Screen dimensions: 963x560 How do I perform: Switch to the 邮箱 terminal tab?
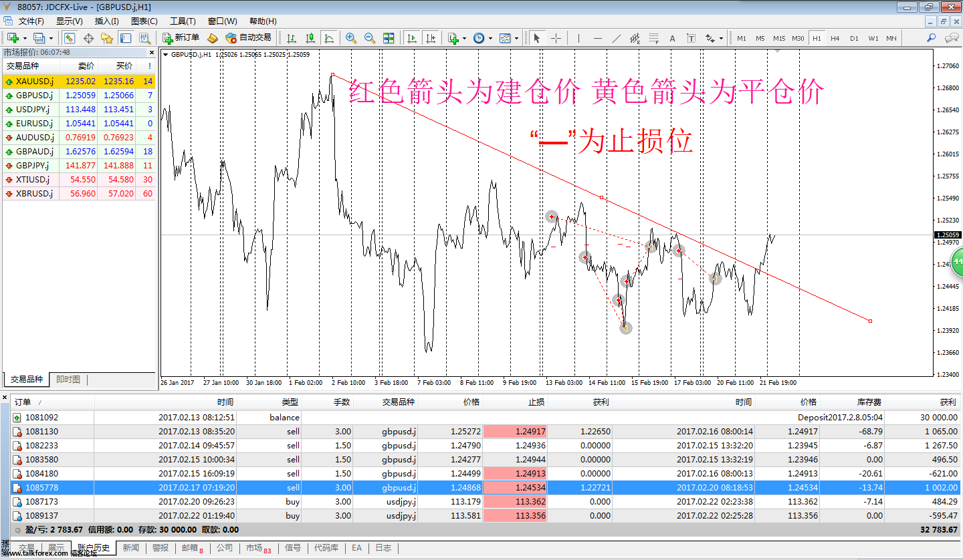192,548
